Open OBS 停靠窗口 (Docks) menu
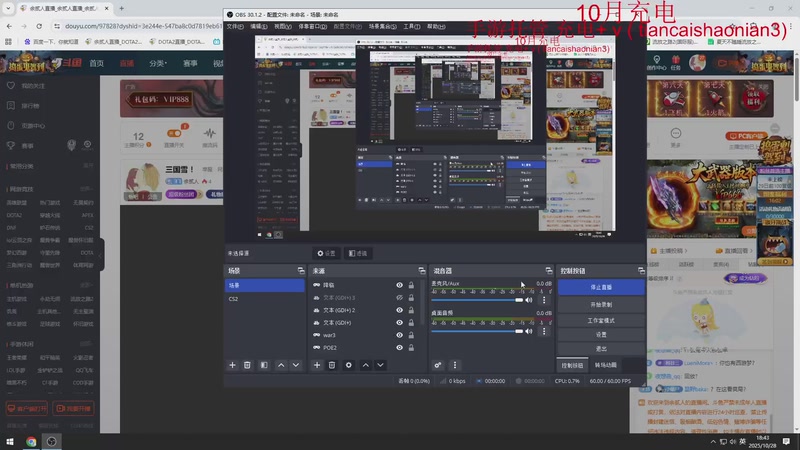The height and width of the screenshot is (450, 800). pyautogui.click(x=312, y=27)
